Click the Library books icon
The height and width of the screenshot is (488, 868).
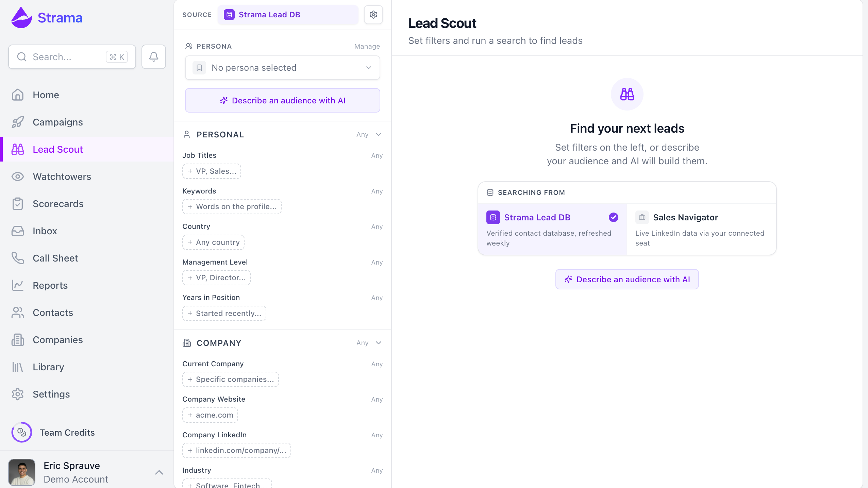point(18,367)
